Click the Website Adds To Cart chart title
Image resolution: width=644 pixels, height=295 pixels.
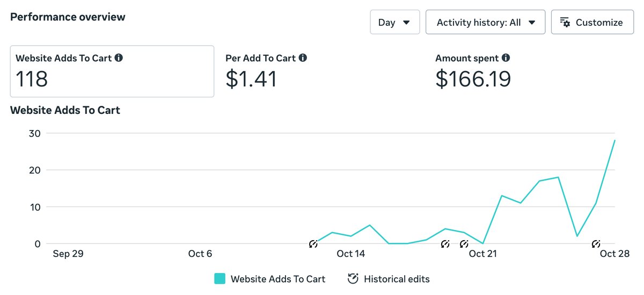[65, 110]
